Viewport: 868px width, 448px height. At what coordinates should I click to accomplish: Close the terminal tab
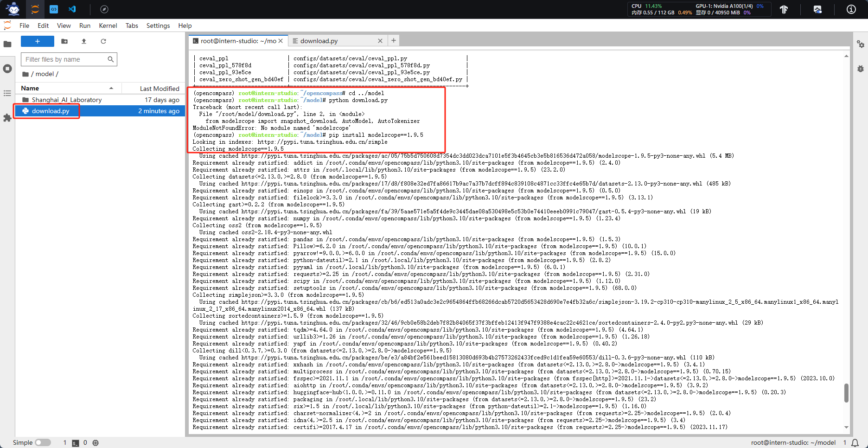tap(281, 41)
